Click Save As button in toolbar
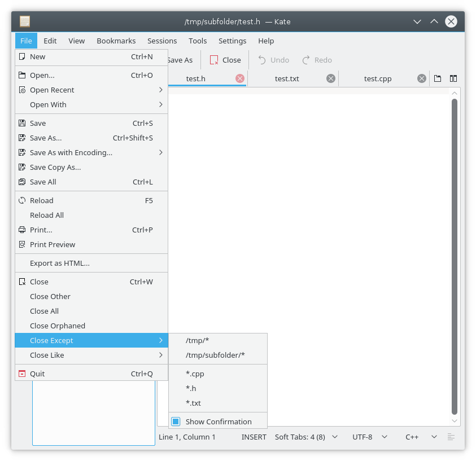The image size is (476, 461). click(x=182, y=60)
